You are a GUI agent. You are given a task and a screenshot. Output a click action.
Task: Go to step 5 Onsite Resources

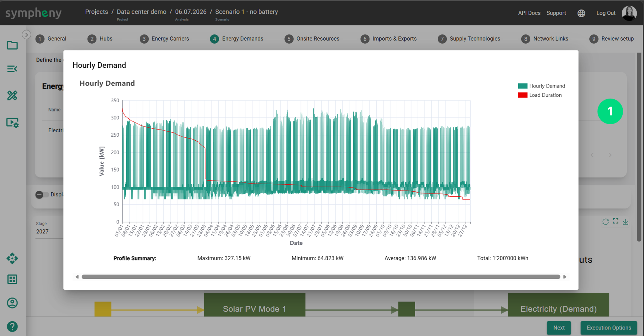click(312, 39)
